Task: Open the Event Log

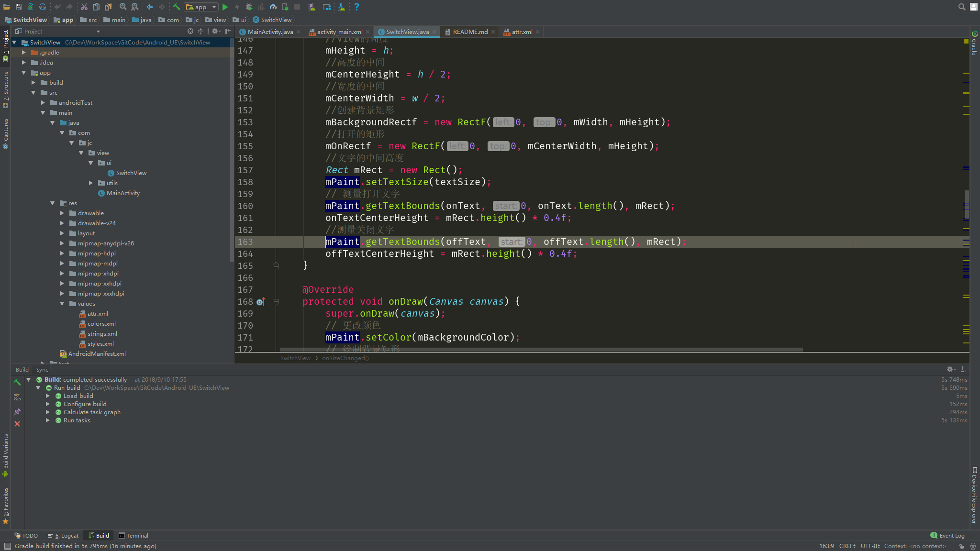Action: tap(947, 536)
